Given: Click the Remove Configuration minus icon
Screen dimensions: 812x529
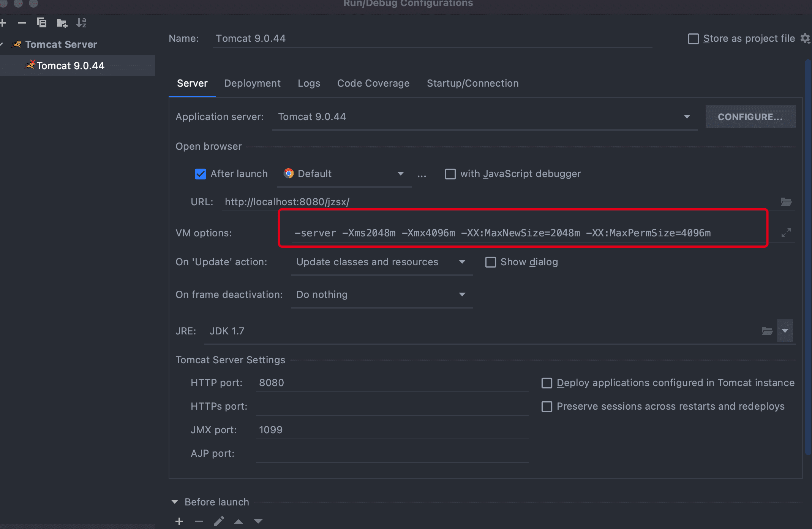Looking at the screenshot, I should pyautogui.click(x=22, y=23).
